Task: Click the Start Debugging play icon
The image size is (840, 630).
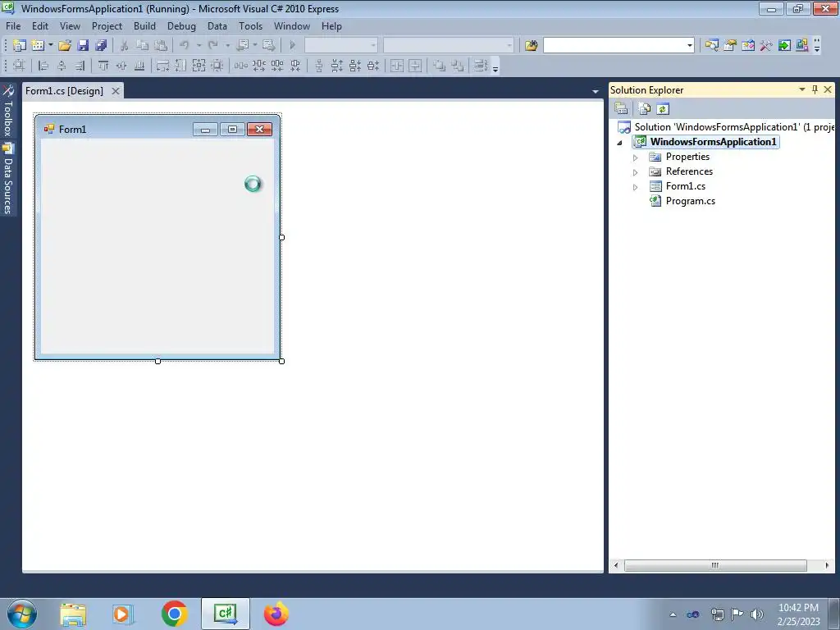Action: click(293, 46)
